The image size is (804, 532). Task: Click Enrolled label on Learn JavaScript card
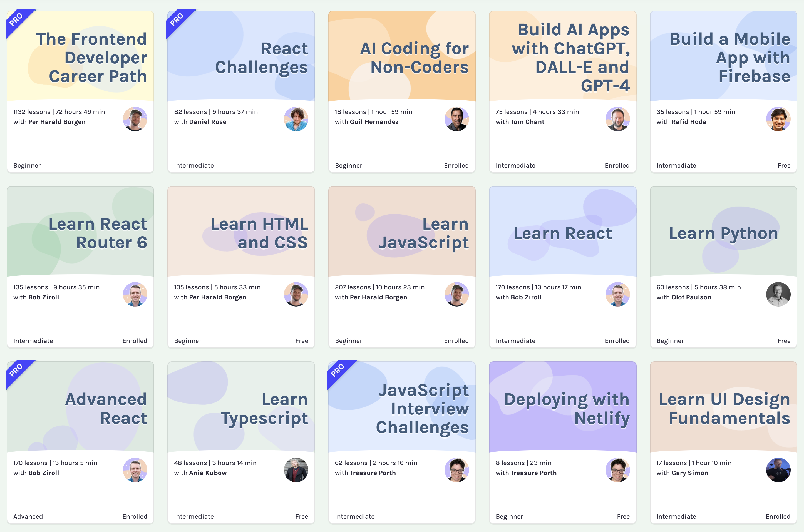tap(456, 341)
